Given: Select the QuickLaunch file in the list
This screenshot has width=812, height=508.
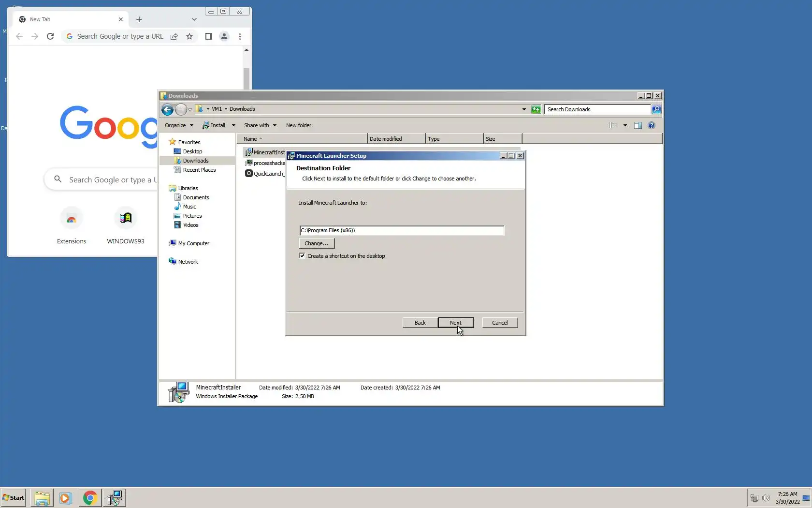Looking at the screenshot, I should point(265,174).
